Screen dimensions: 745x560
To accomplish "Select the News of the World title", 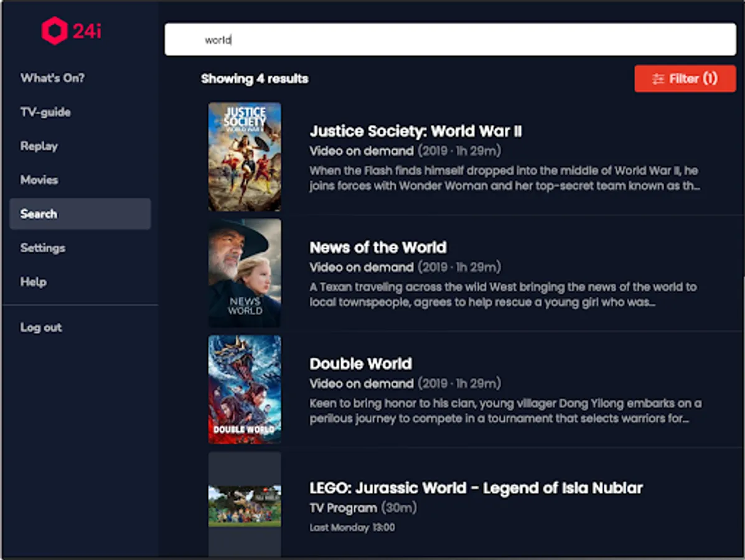I will pyautogui.click(x=378, y=248).
